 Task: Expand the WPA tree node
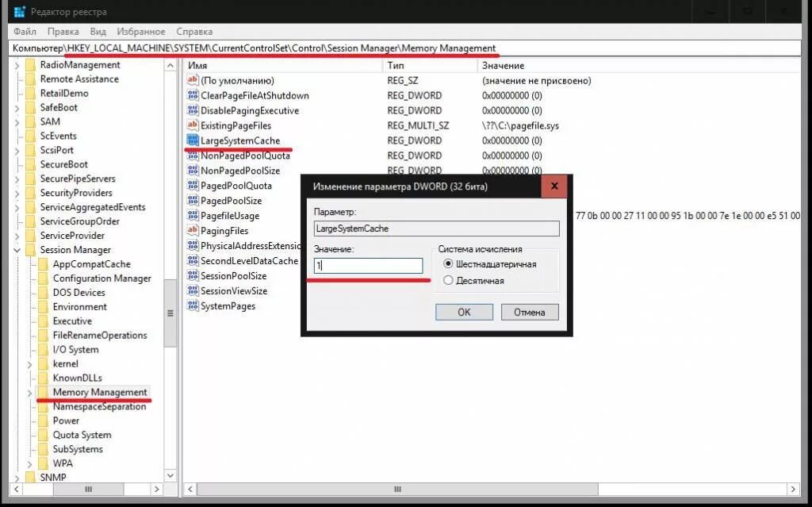click(29, 464)
